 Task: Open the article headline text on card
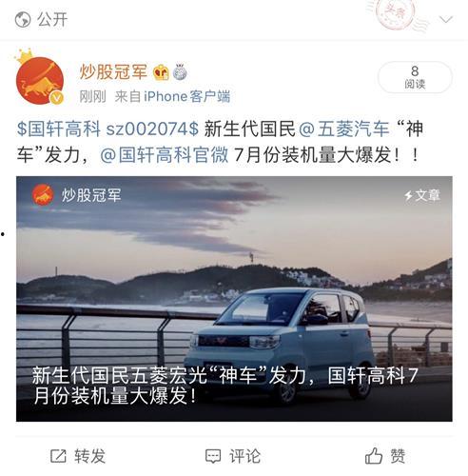tap(225, 386)
